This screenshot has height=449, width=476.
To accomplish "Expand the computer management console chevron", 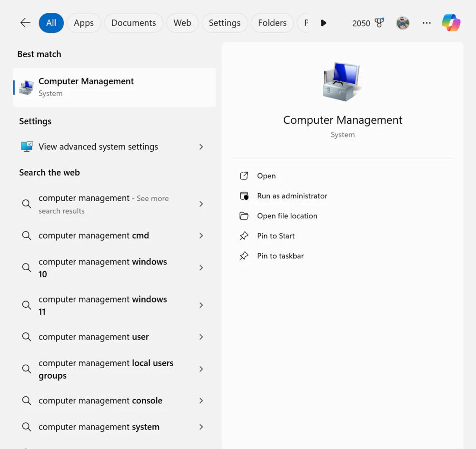I will 201,400.
